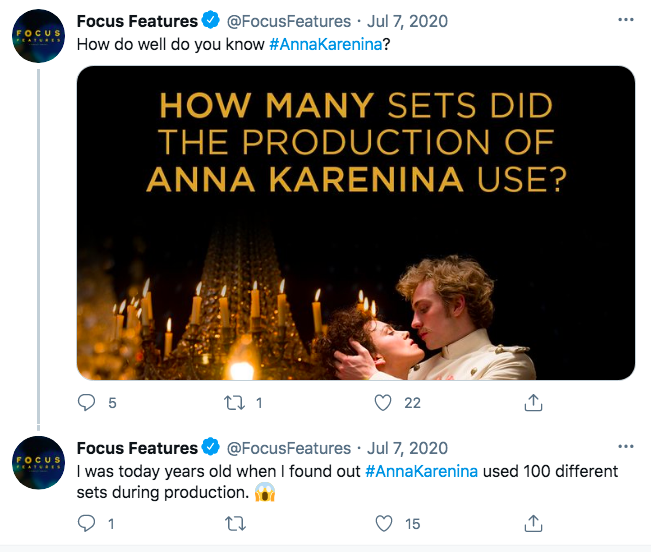The image size is (651, 552).
Task: Click the Jul 7, 2020 date on second tweet
Action: pyautogui.click(x=411, y=448)
